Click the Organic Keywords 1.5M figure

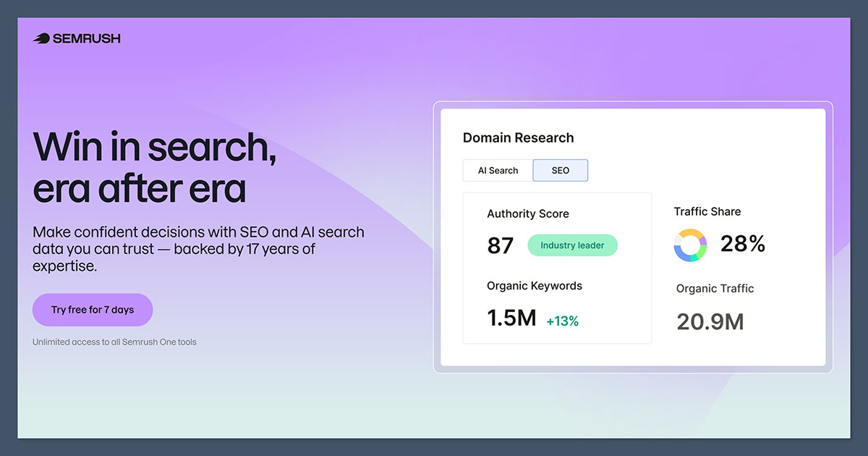pos(511,318)
